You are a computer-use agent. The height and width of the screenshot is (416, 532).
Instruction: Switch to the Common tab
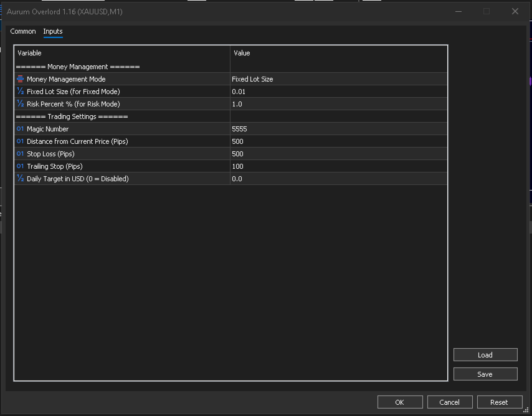(x=22, y=31)
